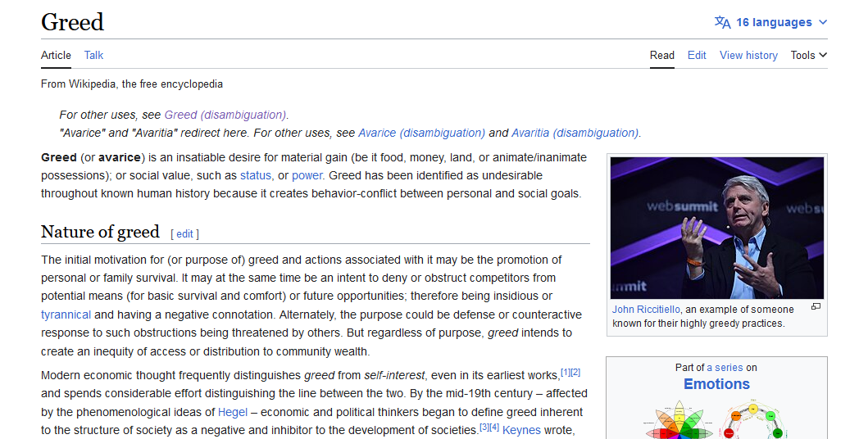Edit the Nature of greed section
The image size is (868, 439).
tap(185, 233)
